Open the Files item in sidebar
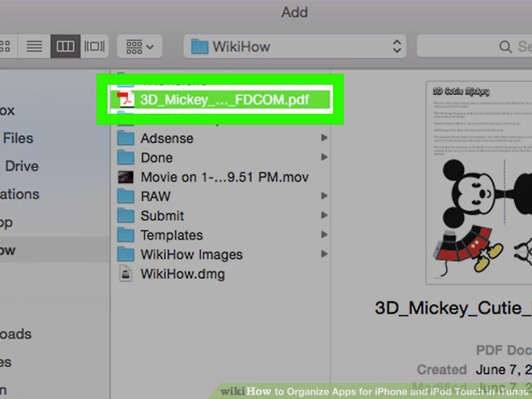This screenshot has width=532, height=399. (18, 138)
